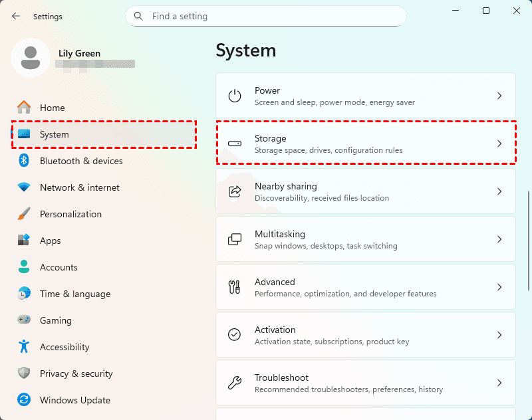Click the Personalization paintbrush icon
532x420 pixels.
[24, 214]
